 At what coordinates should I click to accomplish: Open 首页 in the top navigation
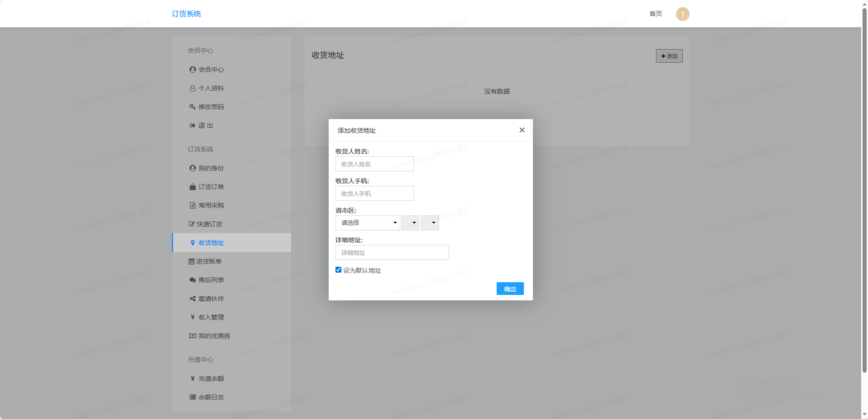[656, 14]
